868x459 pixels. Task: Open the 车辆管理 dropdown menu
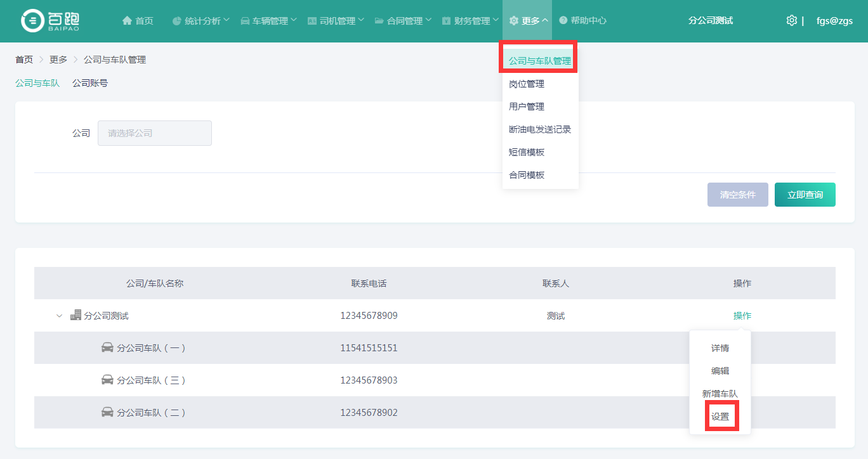(x=269, y=21)
